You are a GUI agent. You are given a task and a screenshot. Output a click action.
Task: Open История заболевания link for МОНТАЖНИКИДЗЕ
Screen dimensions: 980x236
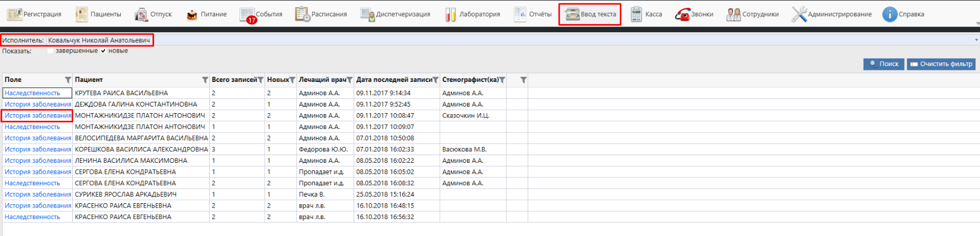coord(38,115)
